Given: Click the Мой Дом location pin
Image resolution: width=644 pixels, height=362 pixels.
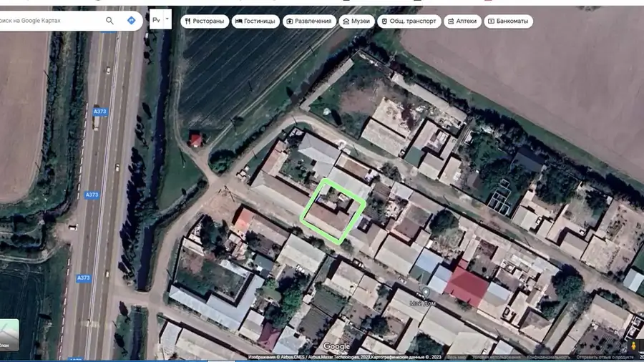Looking at the screenshot, I should click(426, 292).
